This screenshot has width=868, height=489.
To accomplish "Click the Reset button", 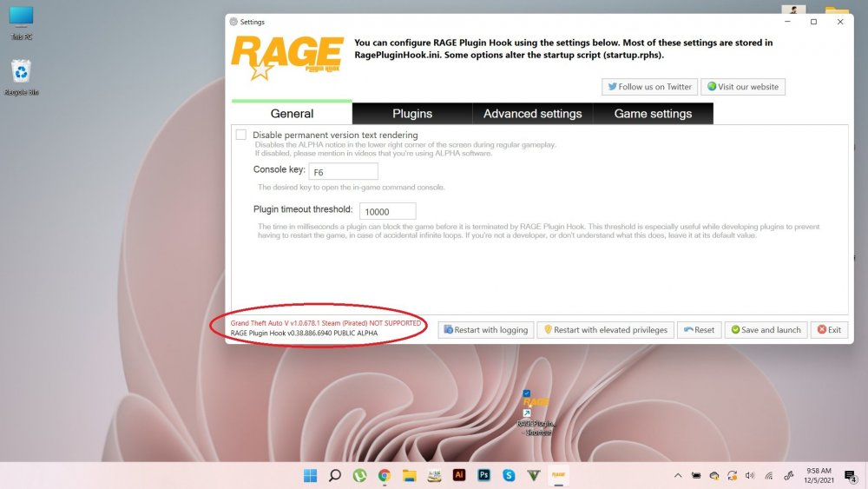I will tap(699, 329).
